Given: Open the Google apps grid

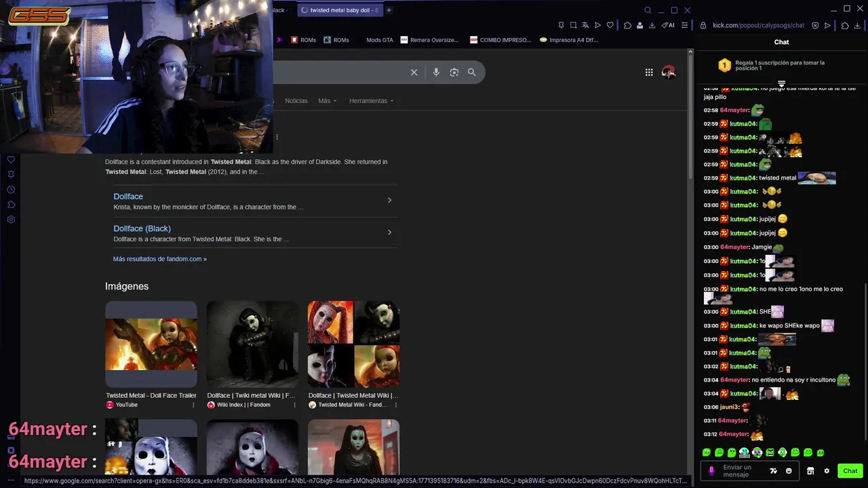Looking at the screenshot, I should (x=649, y=73).
